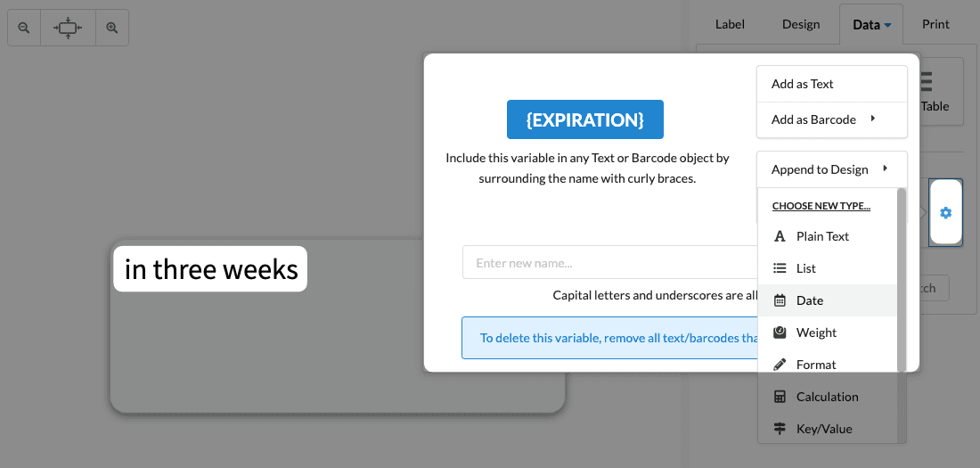The width and height of the screenshot is (980, 468).
Task: Expand the Append to Design submenu
Action: [x=885, y=168]
